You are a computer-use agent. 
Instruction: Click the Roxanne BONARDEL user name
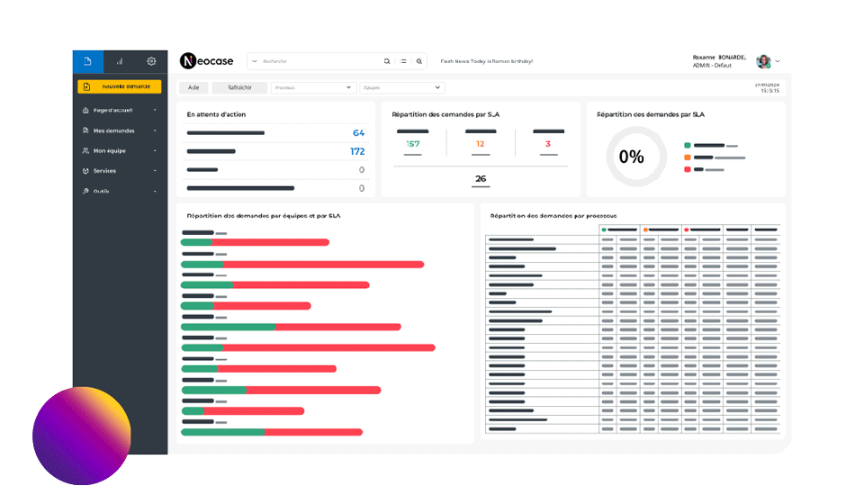click(719, 58)
